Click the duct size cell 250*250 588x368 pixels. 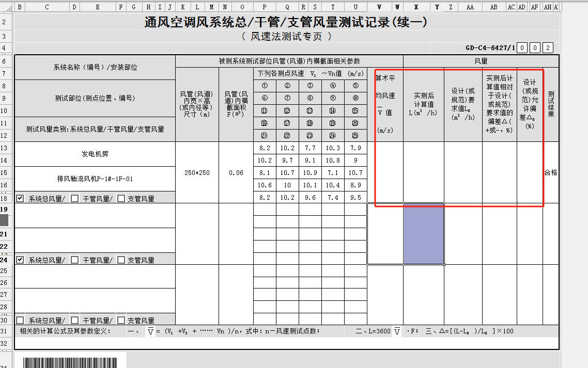[x=197, y=172]
